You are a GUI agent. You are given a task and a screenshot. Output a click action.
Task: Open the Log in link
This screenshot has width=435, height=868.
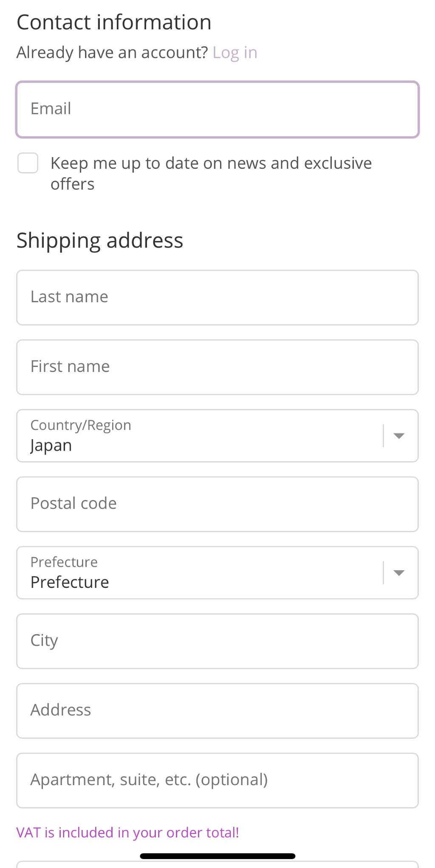pyautogui.click(x=234, y=53)
